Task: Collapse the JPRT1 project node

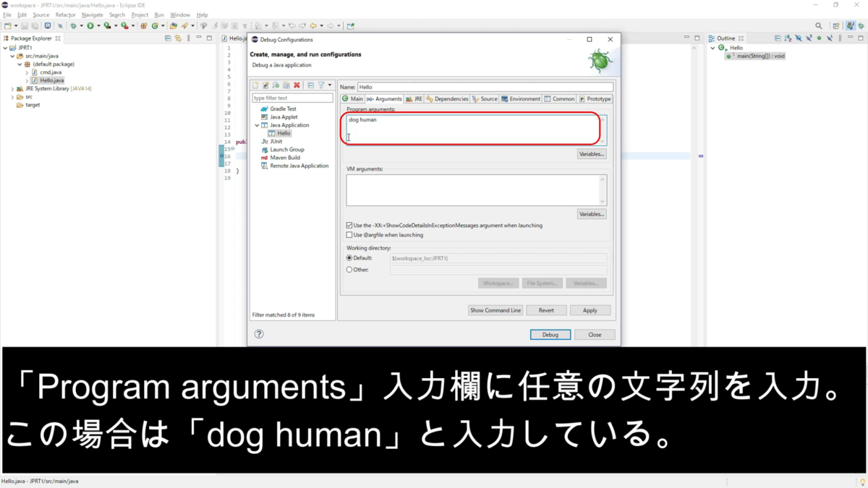Action: pos(5,48)
